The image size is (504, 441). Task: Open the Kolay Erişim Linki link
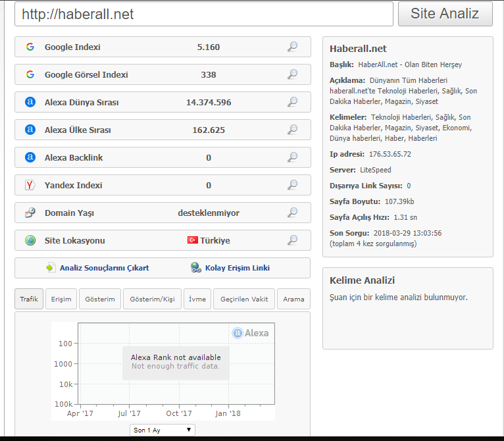pos(238,268)
